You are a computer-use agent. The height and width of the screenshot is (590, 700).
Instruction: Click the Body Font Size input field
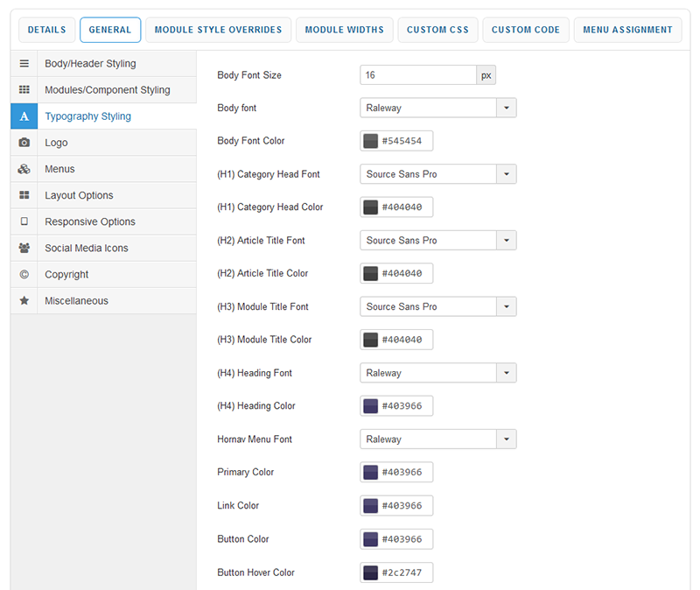[x=417, y=75]
